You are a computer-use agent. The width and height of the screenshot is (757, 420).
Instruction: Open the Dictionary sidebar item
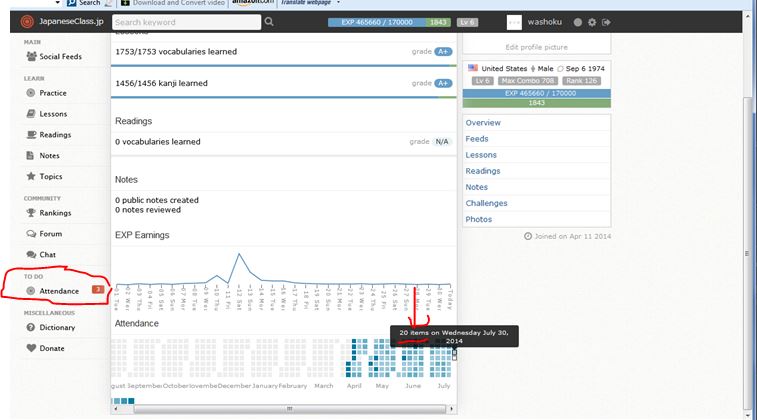(x=56, y=327)
